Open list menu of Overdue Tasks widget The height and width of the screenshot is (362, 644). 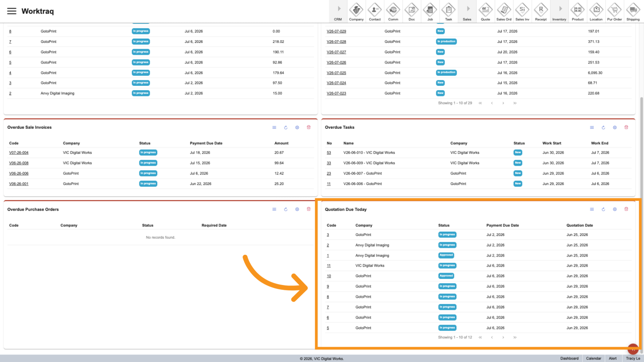click(592, 128)
